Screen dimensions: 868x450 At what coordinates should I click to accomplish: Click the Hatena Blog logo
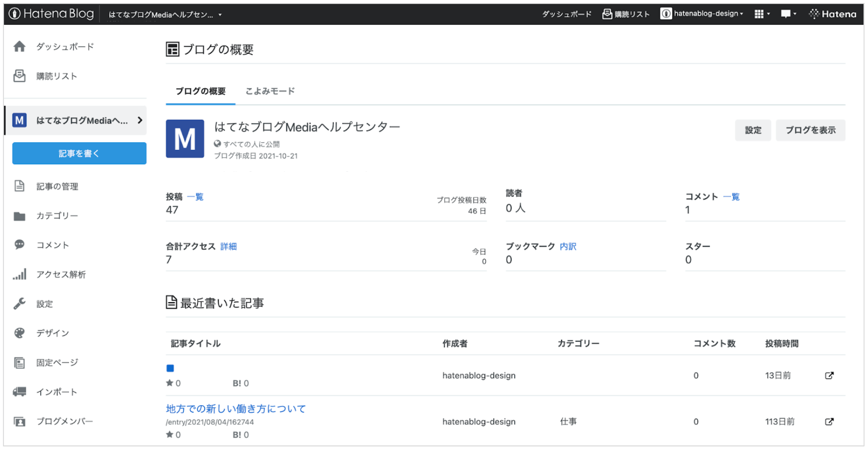coord(51,14)
